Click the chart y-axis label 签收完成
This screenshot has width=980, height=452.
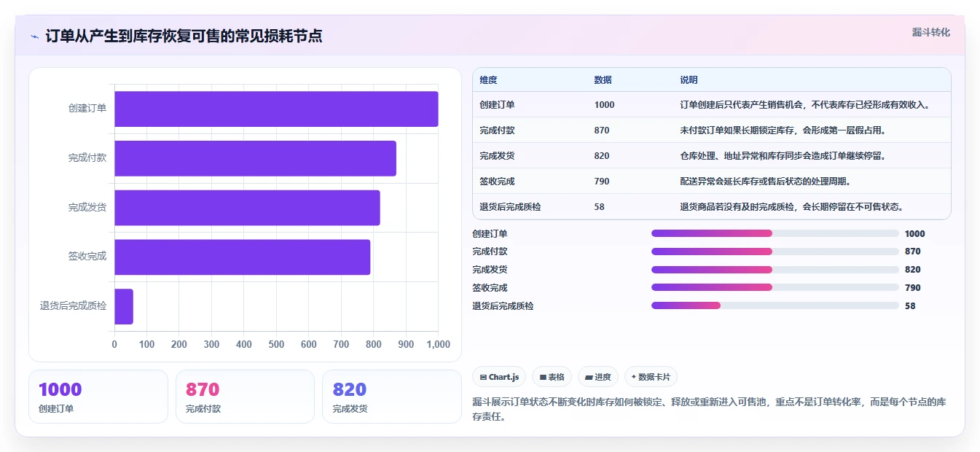point(87,257)
